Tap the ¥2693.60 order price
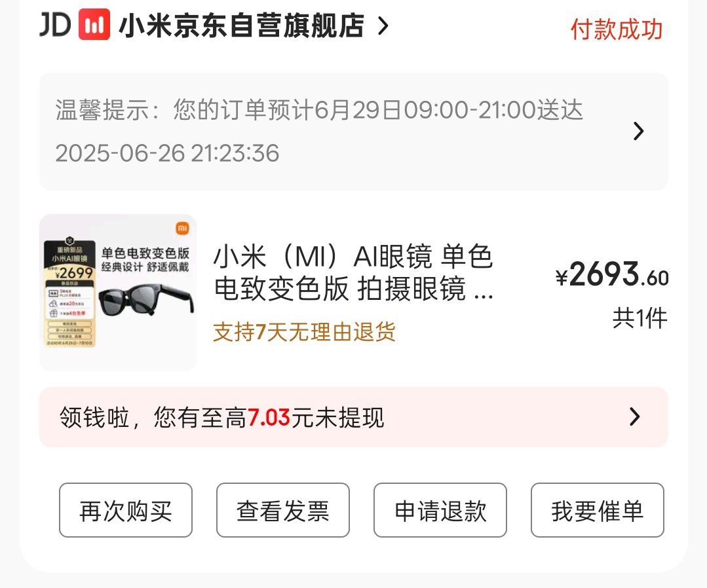This screenshot has width=707, height=588. coord(612,274)
